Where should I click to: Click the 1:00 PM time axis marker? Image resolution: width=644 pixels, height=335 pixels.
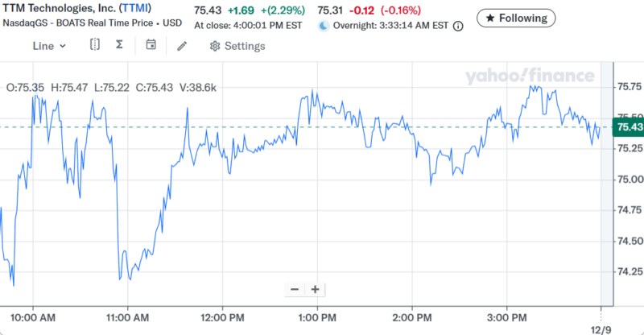coord(316,316)
